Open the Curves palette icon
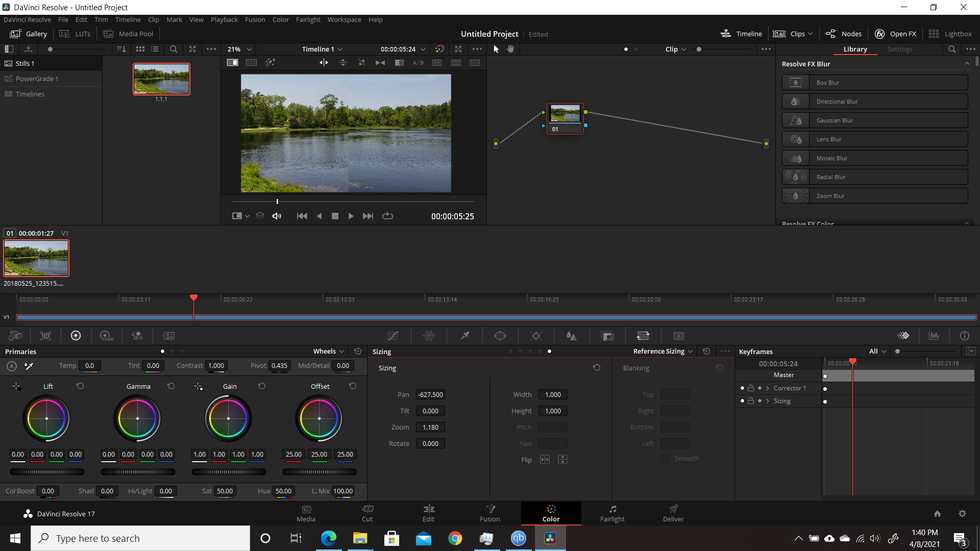The image size is (980, 551). pos(393,336)
